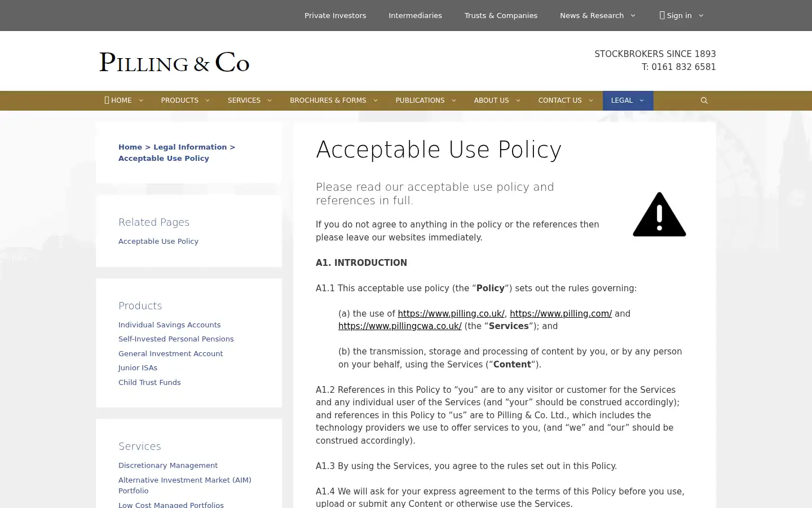Open Low Cost Managed Portfolios link

point(171,505)
